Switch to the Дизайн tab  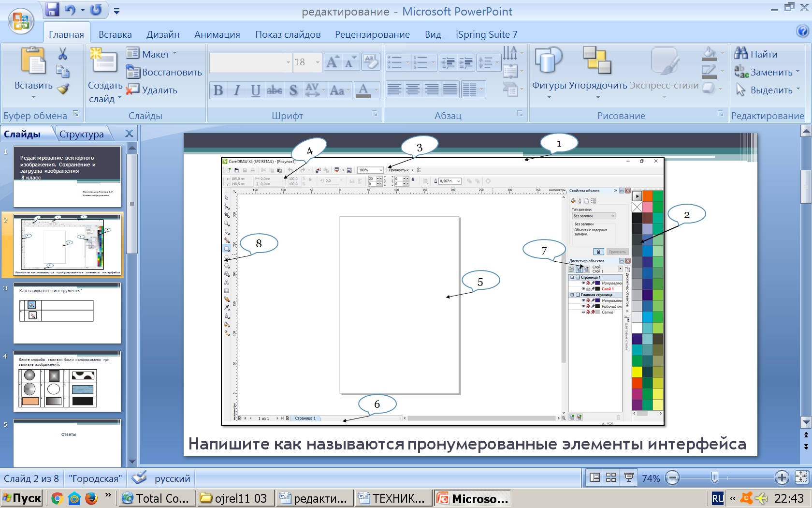[163, 34]
